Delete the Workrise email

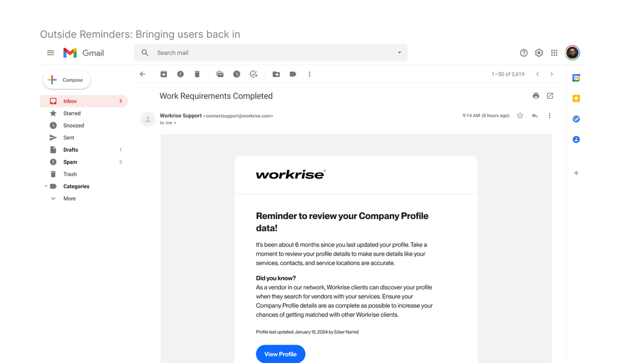[197, 73]
